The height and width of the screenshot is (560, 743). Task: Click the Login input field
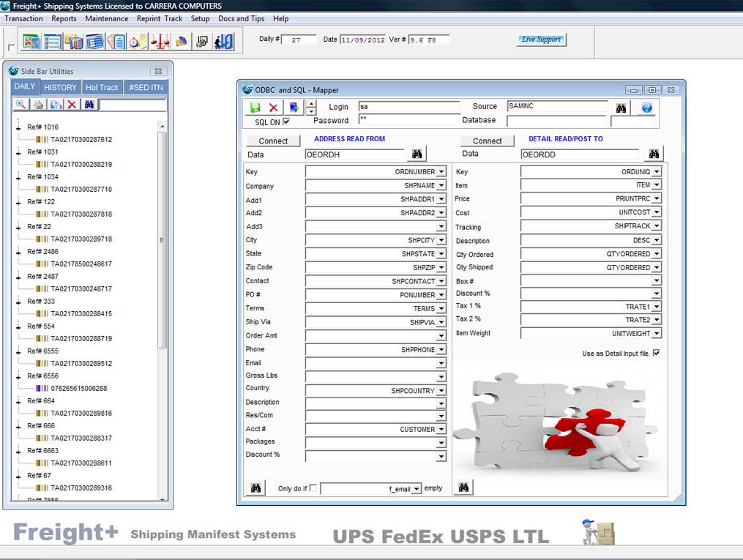[x=408, y=107]
